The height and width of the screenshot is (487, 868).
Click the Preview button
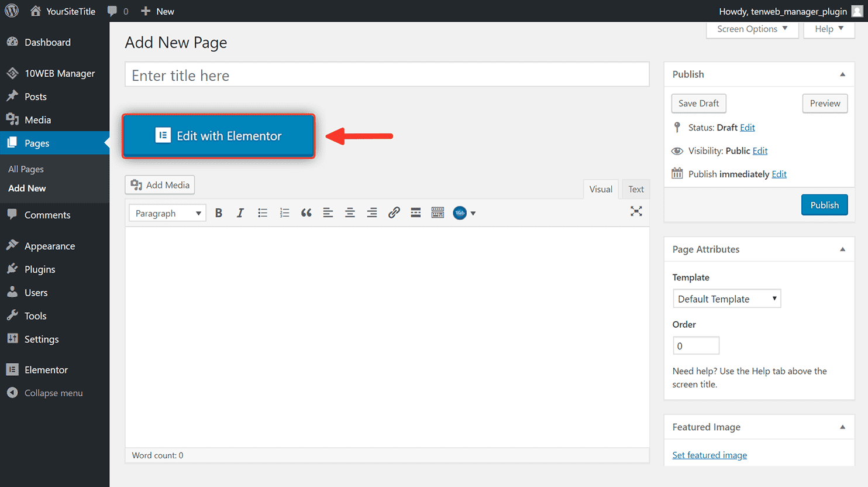(x=825, y=104)
